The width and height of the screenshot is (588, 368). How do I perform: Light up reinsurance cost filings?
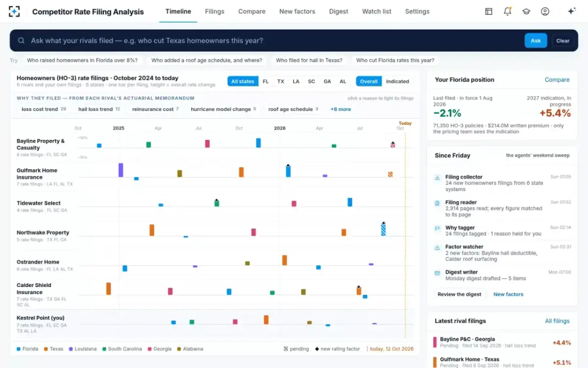[x=155, y=109]
